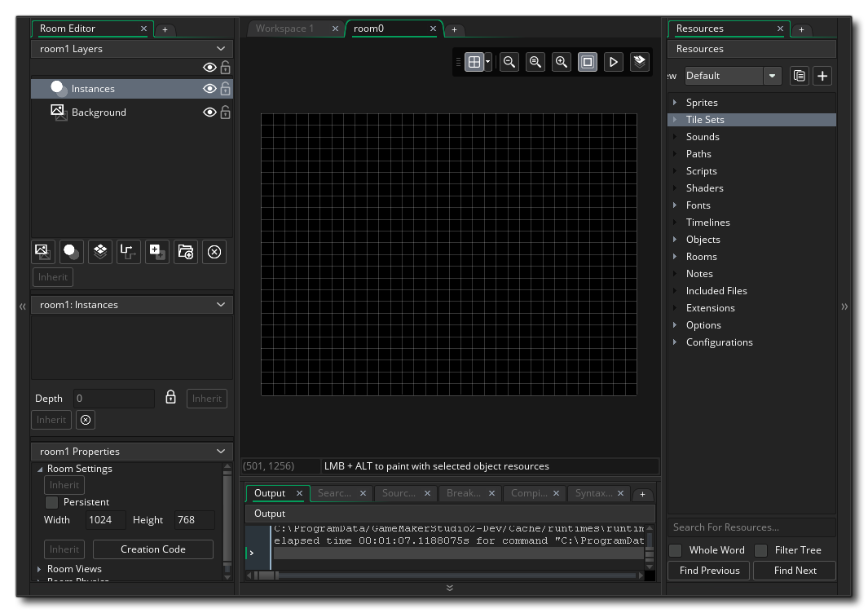The height and width of the screenshot is (613, 868).
Task: Toggle visibility of the Background layer
Action: tap(209, 112)
